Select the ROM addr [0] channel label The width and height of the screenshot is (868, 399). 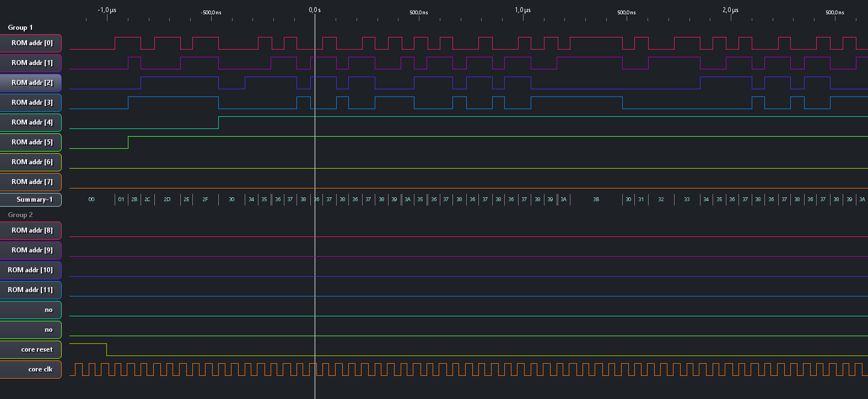click(x=30, y=43)
